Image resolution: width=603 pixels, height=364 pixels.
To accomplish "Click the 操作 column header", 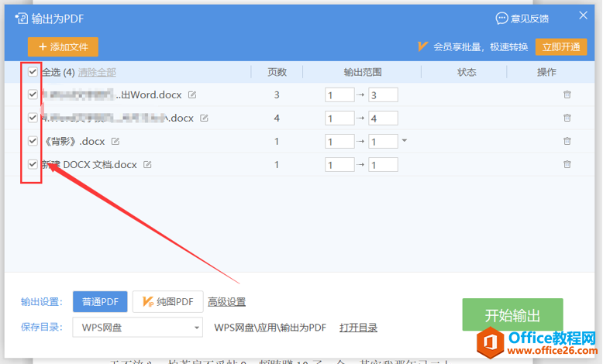I will pos(546,72).
